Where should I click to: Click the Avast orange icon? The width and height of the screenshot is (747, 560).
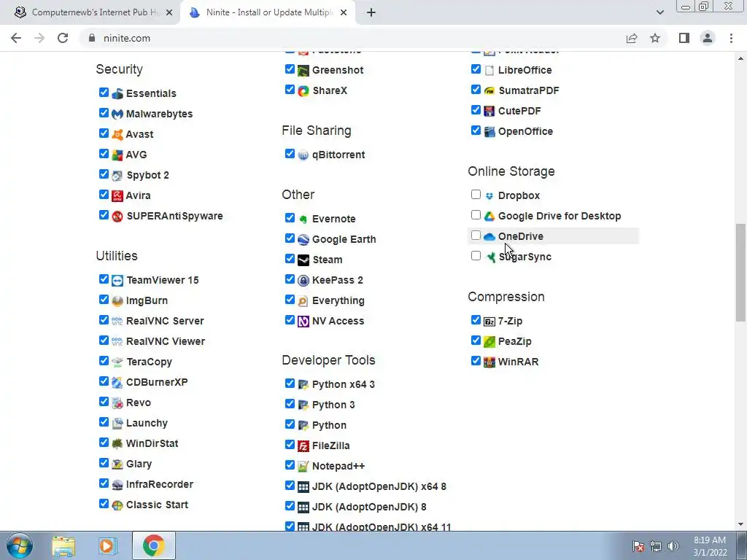click(x=117, y=134)
